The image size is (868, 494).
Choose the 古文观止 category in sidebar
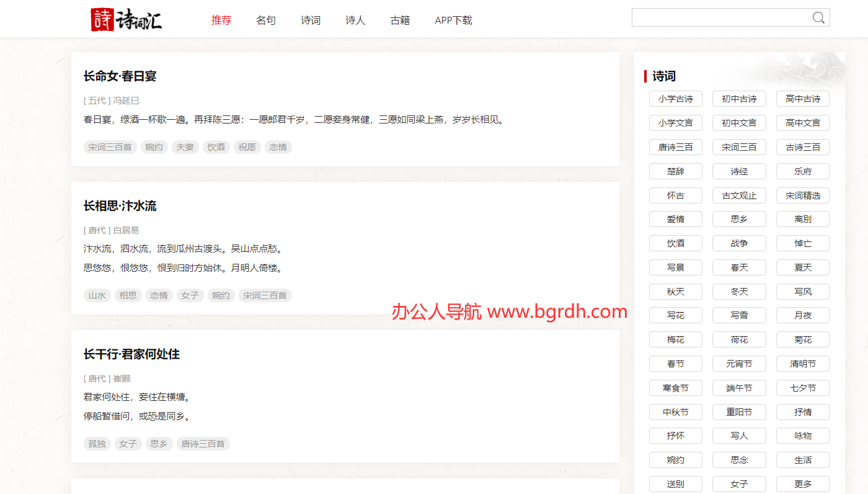pyautogui.click(x=739, y=195)
